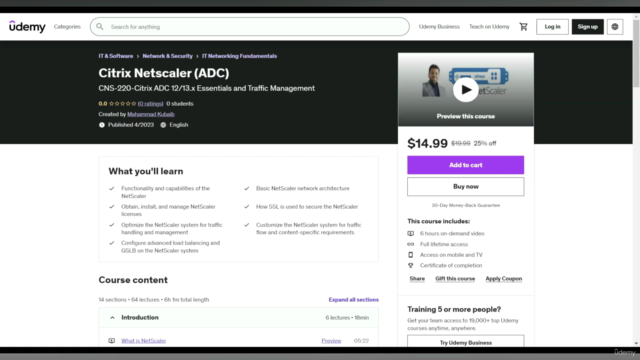Open the Categories menu
Screen dimensions: 640x360
pos(67,27)
